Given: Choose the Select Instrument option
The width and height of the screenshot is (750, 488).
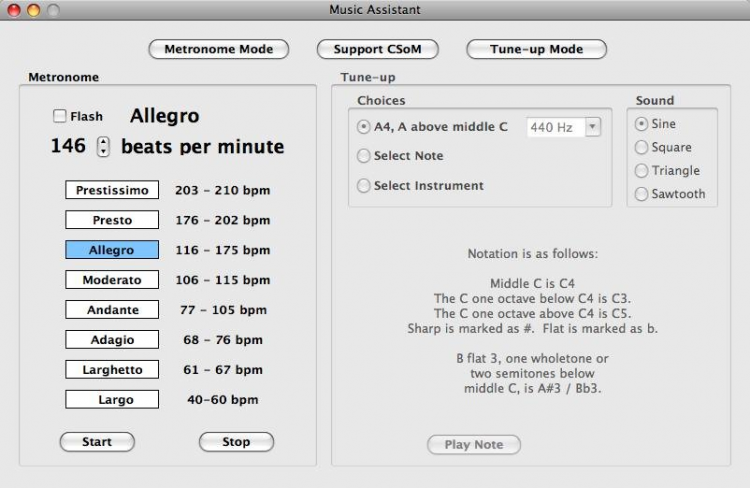Looking at the screenshot, I should (365, 186).
